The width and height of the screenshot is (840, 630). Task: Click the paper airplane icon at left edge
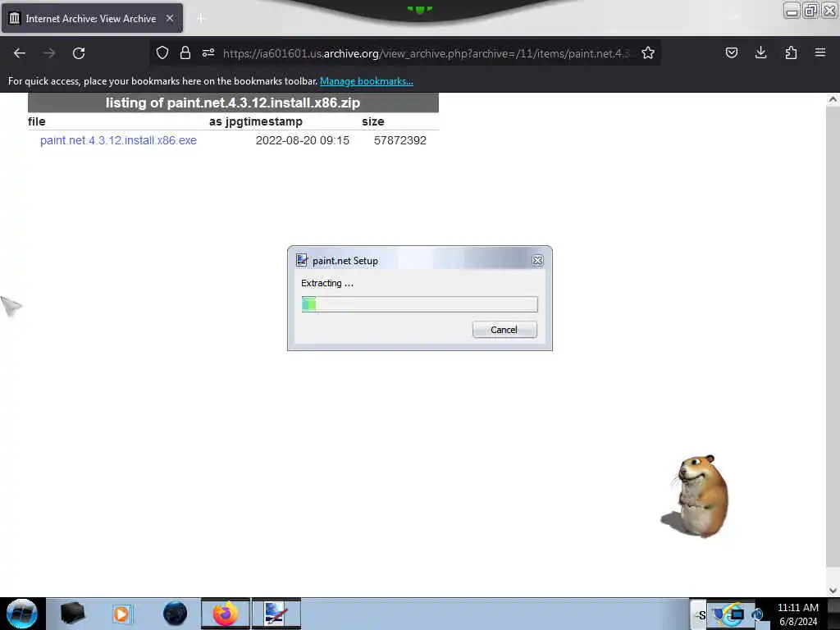(11, 306)
